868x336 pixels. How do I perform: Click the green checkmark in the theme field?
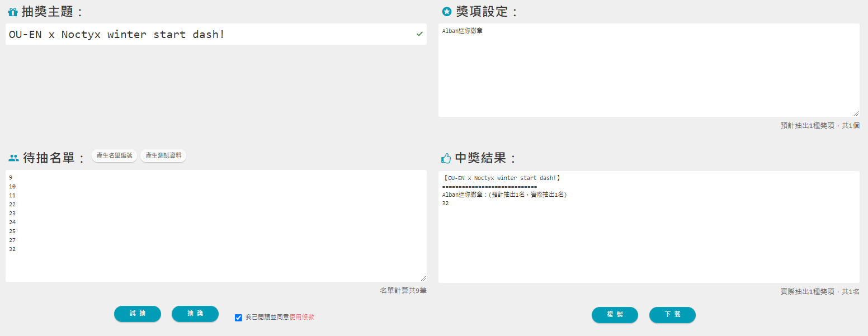[419, 34]
